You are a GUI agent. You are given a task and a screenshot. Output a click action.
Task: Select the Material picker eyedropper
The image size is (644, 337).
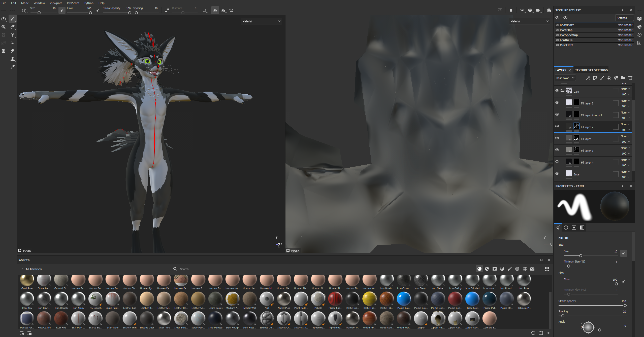click(x=12, y=67)
